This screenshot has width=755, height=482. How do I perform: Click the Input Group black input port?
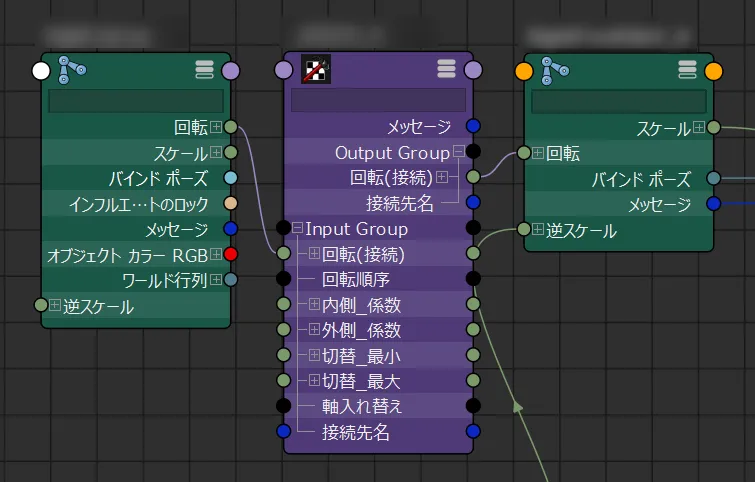[284, 227]
